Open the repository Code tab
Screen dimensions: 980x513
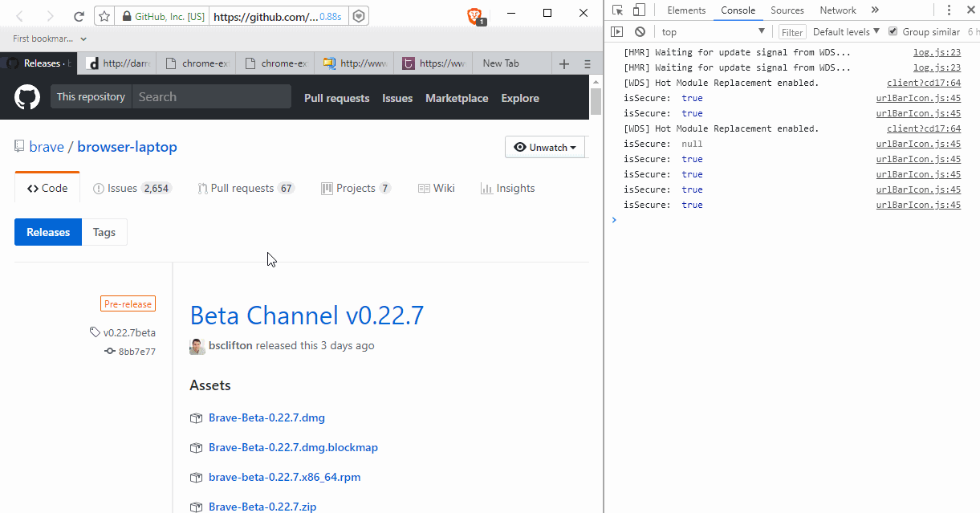pos(47,188)
